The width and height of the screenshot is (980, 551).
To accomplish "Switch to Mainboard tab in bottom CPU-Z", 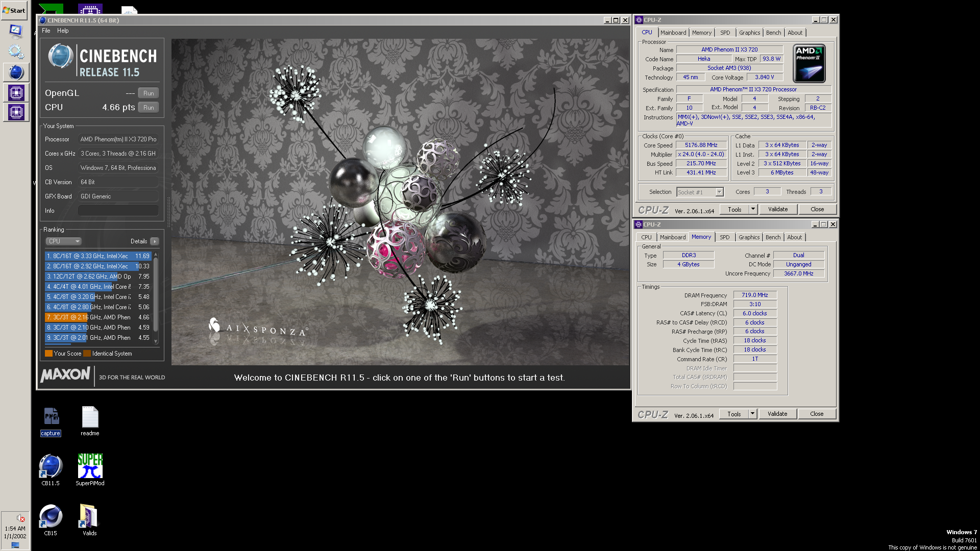I will click(673, 237).
